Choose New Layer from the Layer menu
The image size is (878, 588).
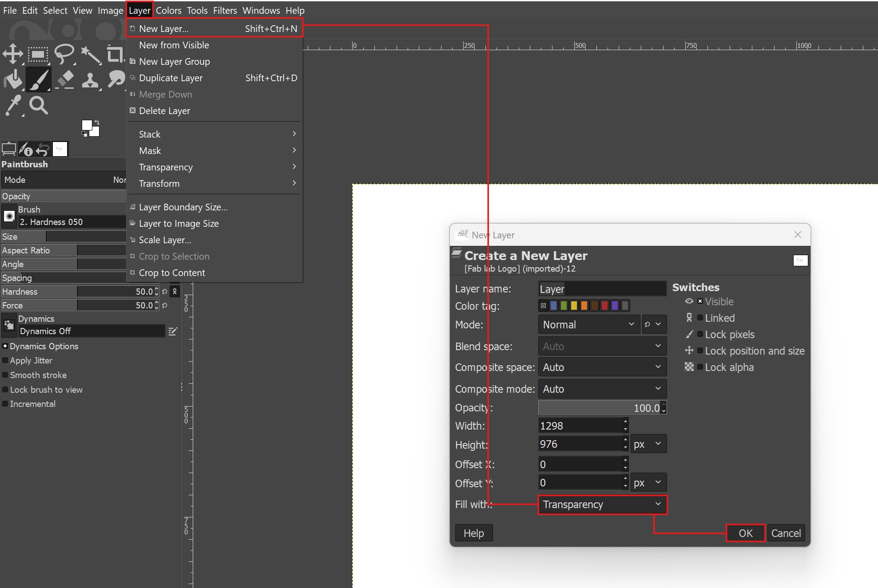pos(215,28)
